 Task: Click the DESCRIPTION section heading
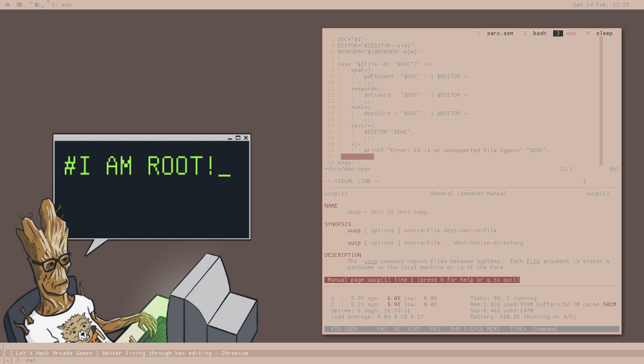point(343,255)
